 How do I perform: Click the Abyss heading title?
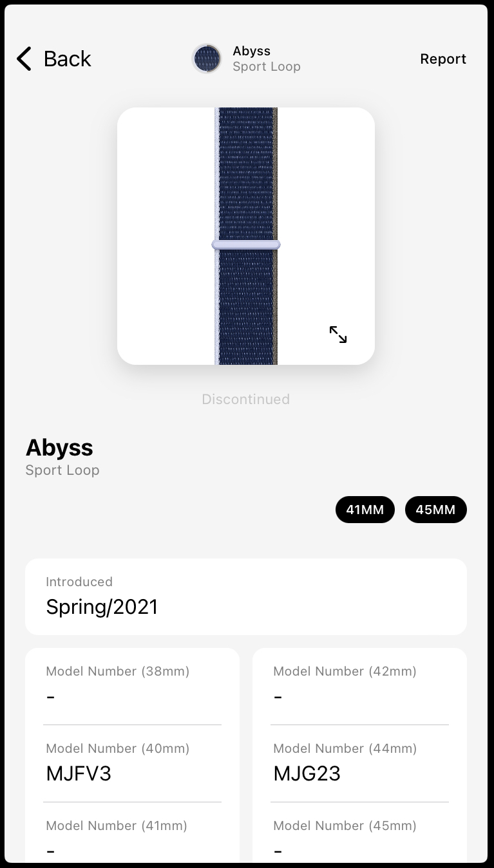[59, 447]
